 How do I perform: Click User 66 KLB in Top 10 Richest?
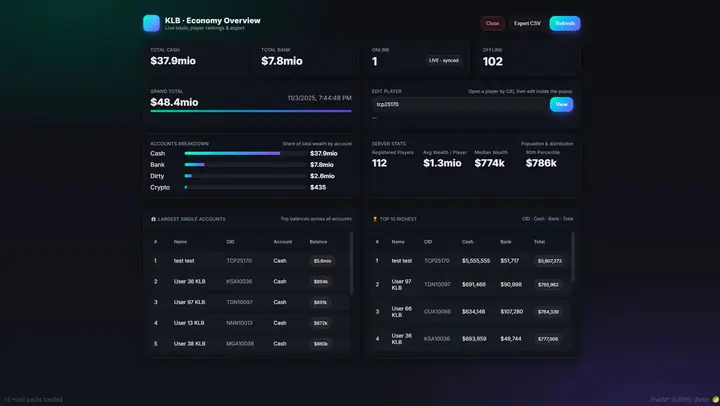[x=401, y=312]
